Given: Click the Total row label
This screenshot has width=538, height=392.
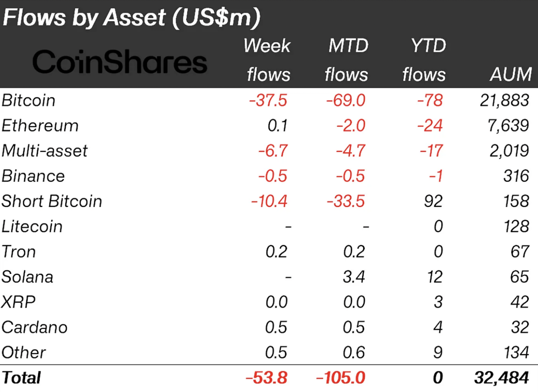Looking at the screenshot, I should [21, 378].
